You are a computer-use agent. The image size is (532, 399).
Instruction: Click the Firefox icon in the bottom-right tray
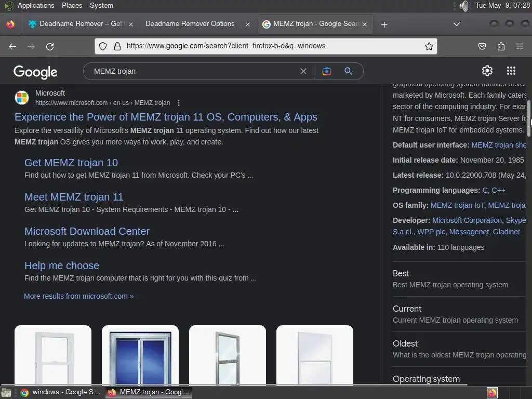492,393
